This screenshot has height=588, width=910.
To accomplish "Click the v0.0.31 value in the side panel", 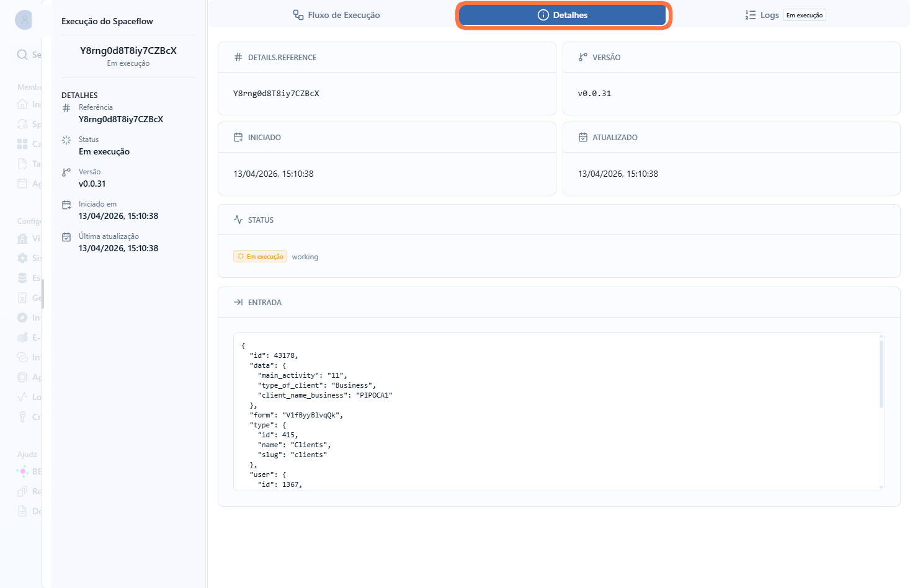I will pos(92,184).
